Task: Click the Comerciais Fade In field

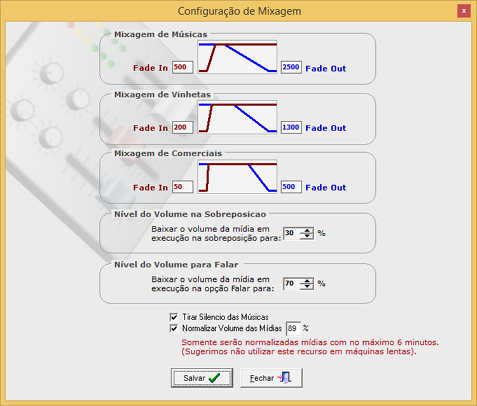Action: (x=183, y=187)
